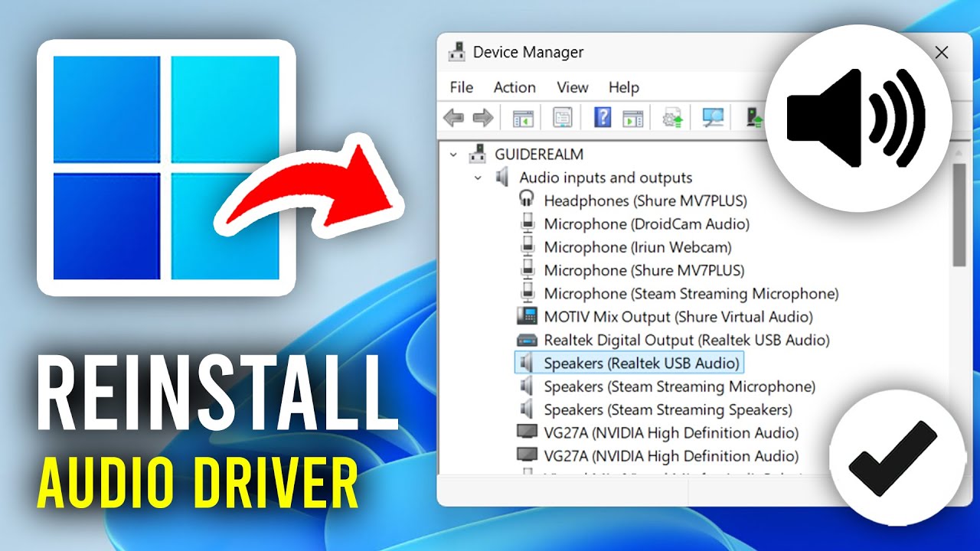Click the Update device driver toolbar icon
Viewport: 980px width, 551px height.
pyautogui.click(x=673, y=118)
